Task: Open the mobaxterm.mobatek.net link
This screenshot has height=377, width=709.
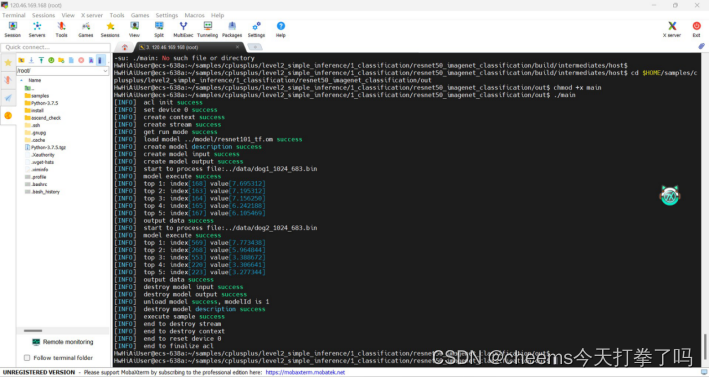Action: [x=305, y=372]
